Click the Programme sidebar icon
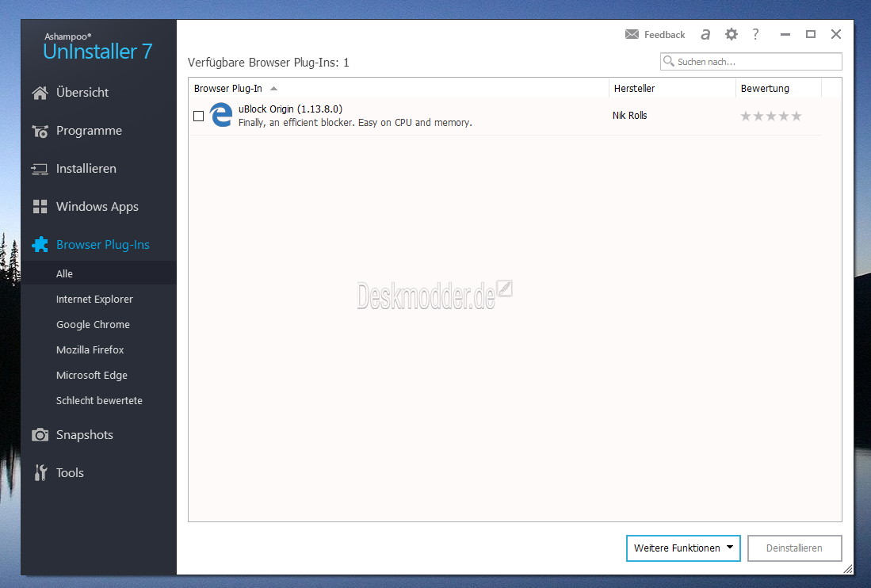Screen dimensions: 871x588 tap(40, 131)
